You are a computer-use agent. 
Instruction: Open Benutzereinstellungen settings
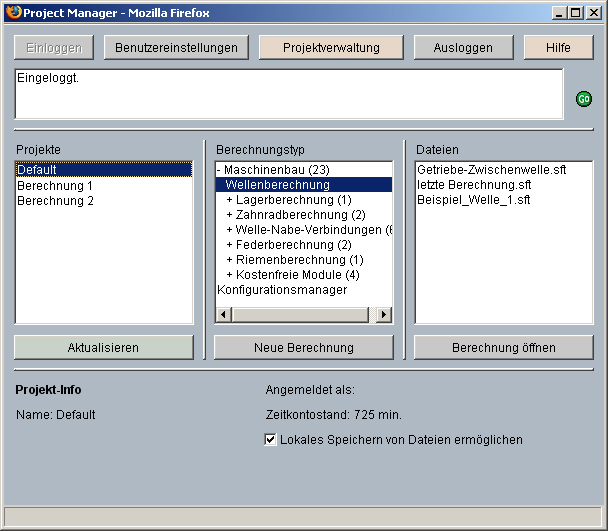pos(176,47)
